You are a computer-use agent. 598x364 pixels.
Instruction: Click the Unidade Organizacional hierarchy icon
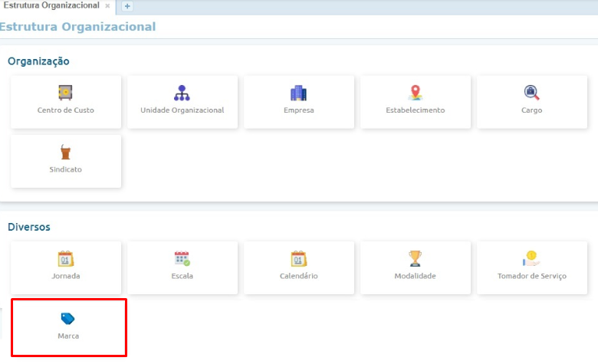pyautogui.click(x=182, y=93)
